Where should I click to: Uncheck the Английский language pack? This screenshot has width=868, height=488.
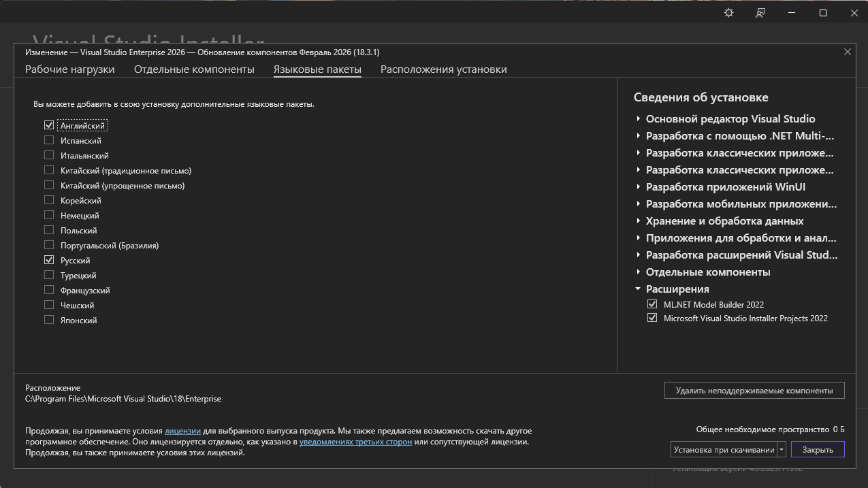click(49, 125)
